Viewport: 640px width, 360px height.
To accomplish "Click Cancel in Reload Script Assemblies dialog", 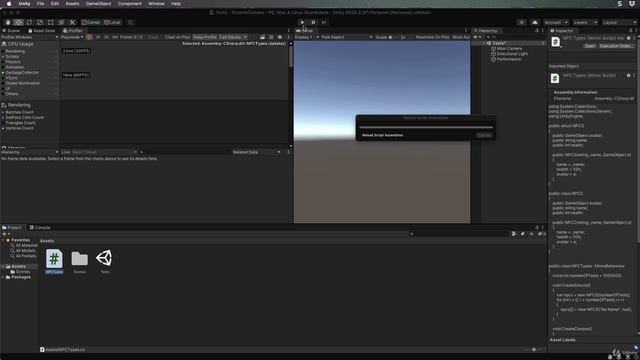I will 484,135.
